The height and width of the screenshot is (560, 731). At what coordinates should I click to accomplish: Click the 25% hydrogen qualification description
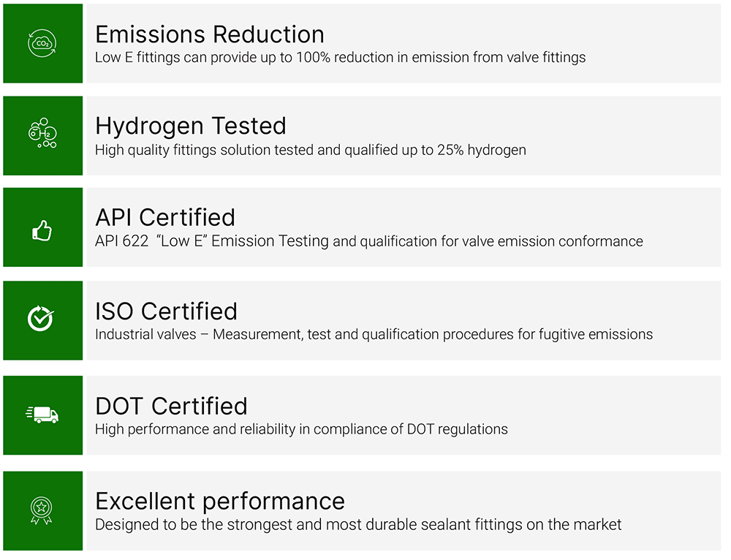coord(310,151)
